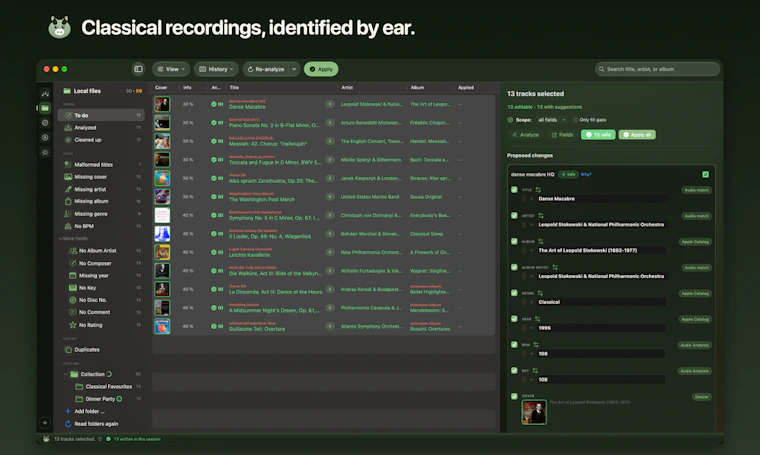
Task: Click the No Key piano icon
Action: pyautogui.click(x=73, y=288)
